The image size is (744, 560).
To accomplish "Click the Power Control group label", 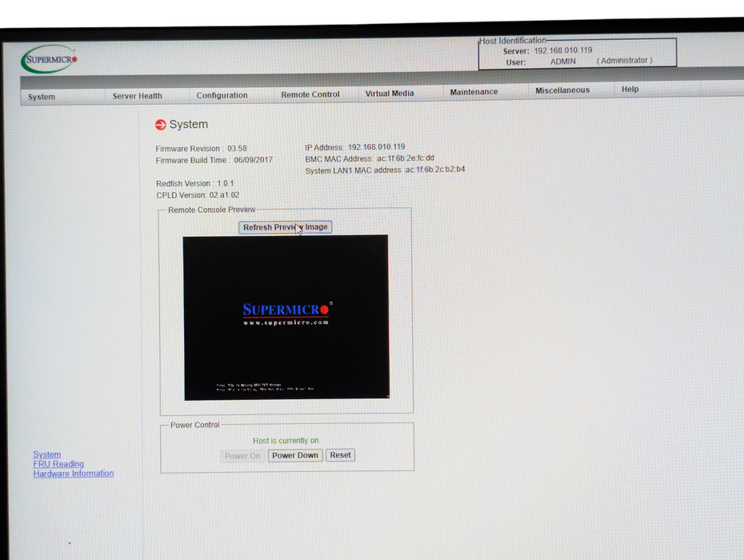I will point(195,426).
